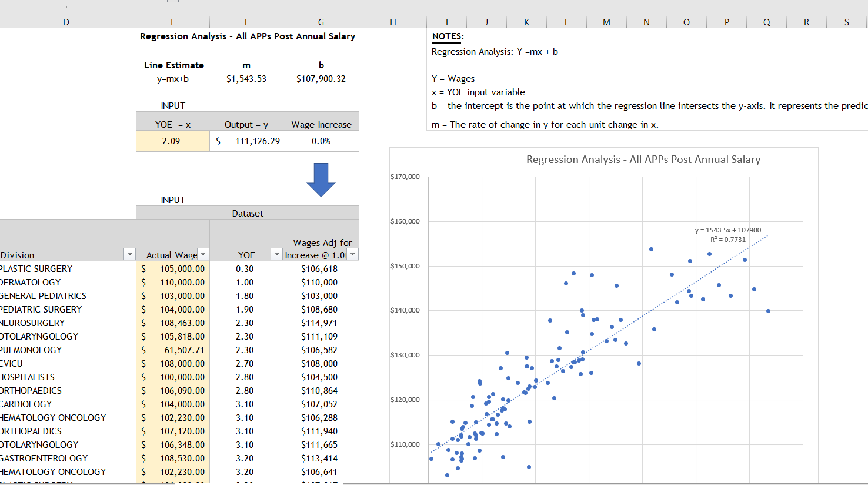
Task: Select the NOTES heading cell
Action: pyautogui.click(x=447, y=36)
